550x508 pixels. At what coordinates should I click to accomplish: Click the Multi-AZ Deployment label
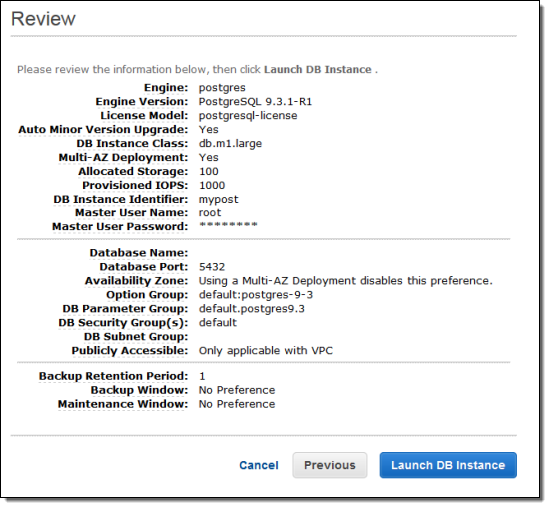tap(123, 158)
